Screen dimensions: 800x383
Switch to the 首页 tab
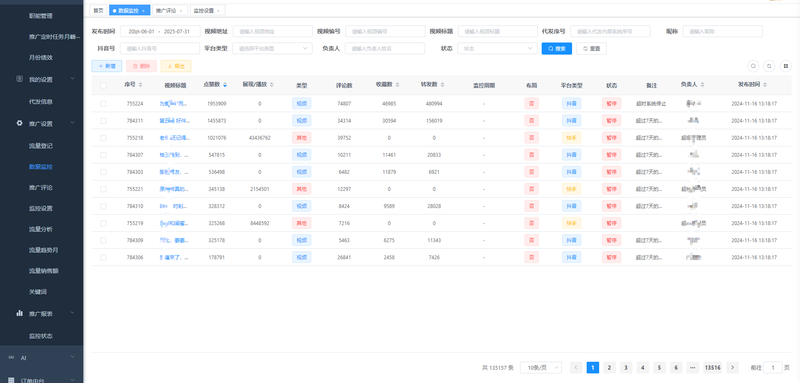[x=98, y=10]
